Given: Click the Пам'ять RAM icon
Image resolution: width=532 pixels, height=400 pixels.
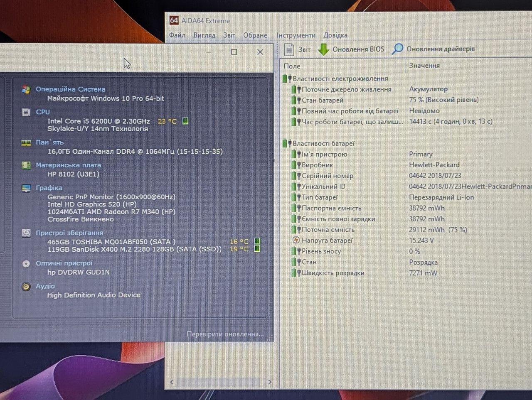Looking at the screenshot, I should [x=26, y=142].
